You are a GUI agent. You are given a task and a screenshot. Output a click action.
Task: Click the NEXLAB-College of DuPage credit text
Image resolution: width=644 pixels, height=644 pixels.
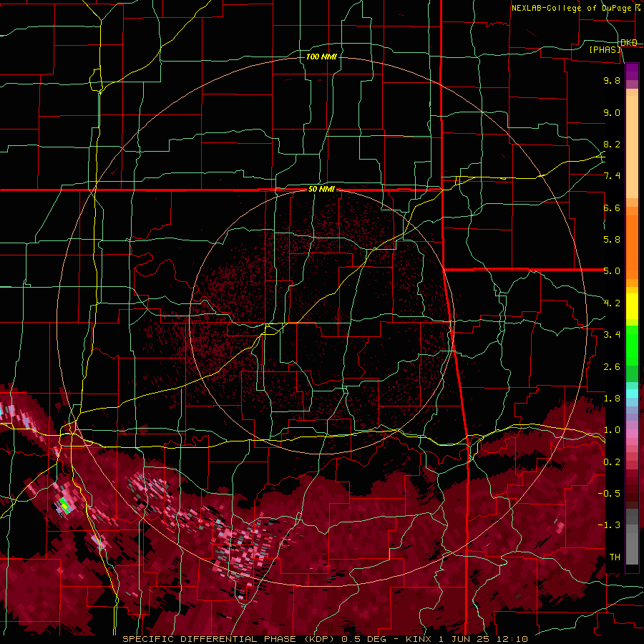[x=571, y=8]
